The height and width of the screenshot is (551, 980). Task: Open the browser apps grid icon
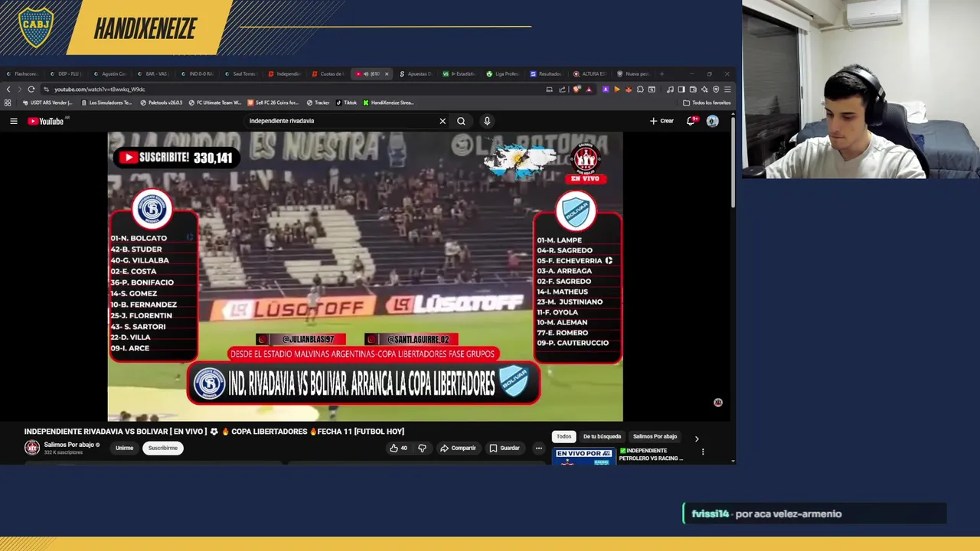coord(8,103)
